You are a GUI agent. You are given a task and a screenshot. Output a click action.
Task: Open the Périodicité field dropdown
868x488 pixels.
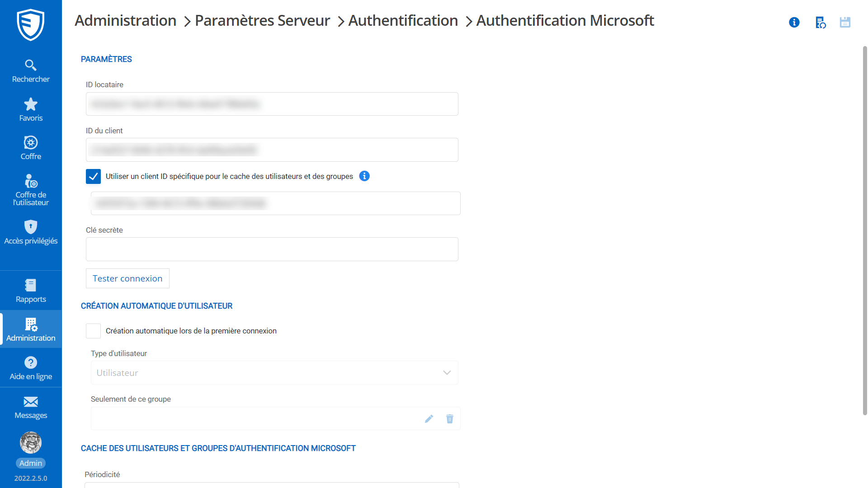(271, 486)
